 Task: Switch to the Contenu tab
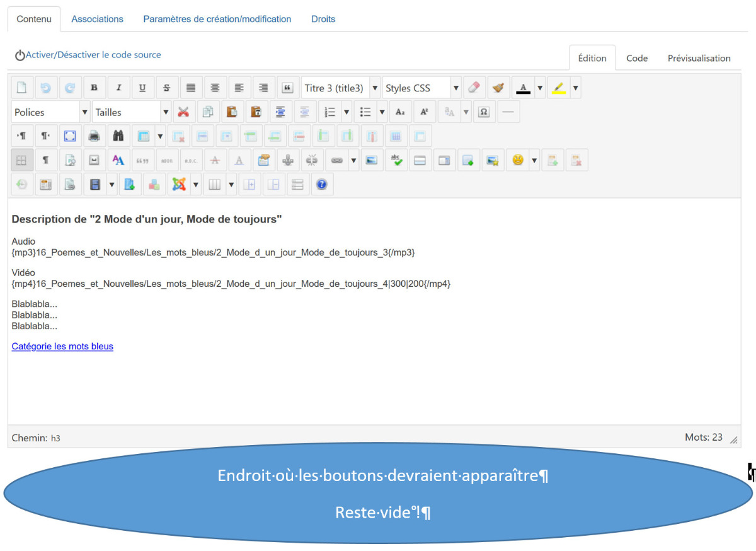[34, 19]
